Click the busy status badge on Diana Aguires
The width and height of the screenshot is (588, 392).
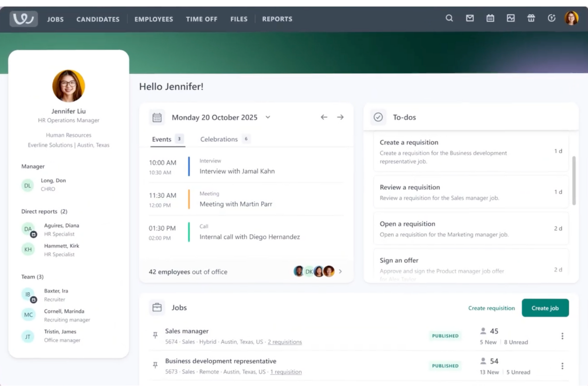click(x=33, y=234)
